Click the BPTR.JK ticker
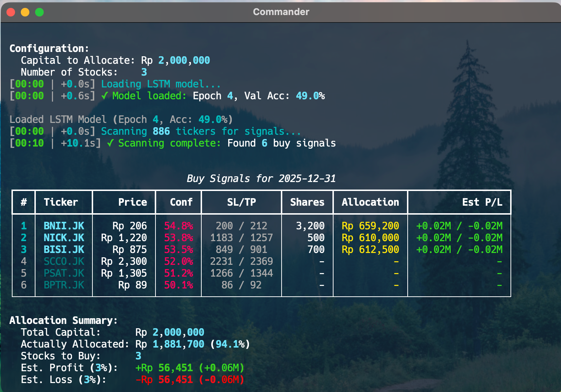Viewport: 561px width, 392px height. point(64,285)
